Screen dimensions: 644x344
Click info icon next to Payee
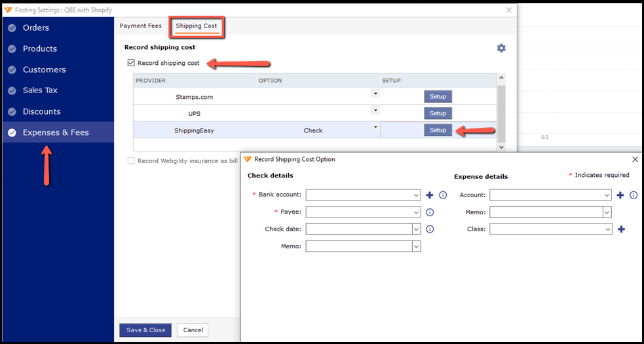430,212
